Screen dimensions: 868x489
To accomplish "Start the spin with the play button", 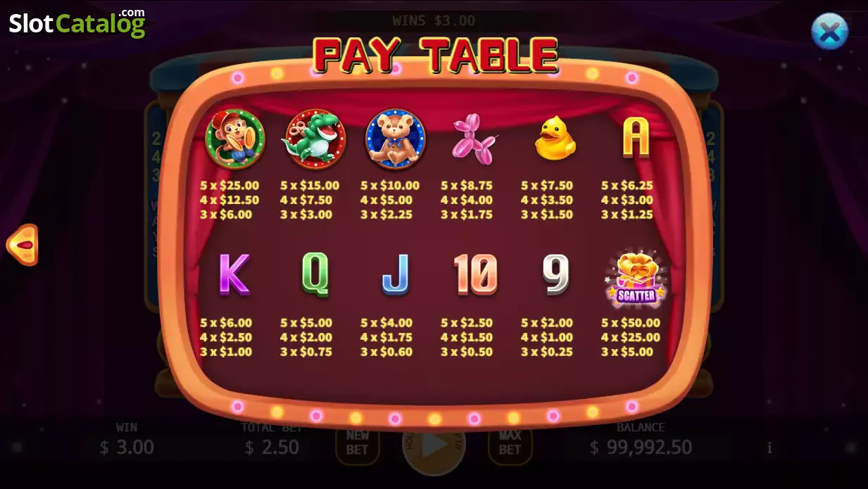I will (434, 444).
